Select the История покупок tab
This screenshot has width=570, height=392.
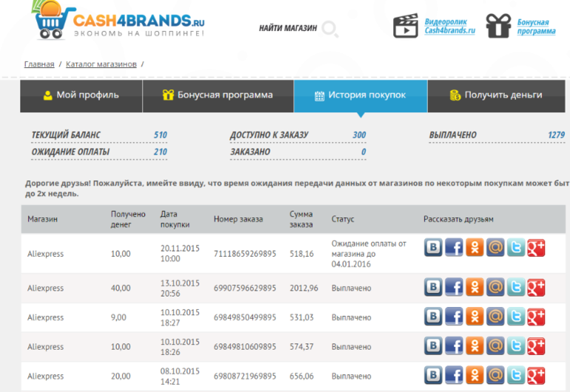[x=360, y=95]
